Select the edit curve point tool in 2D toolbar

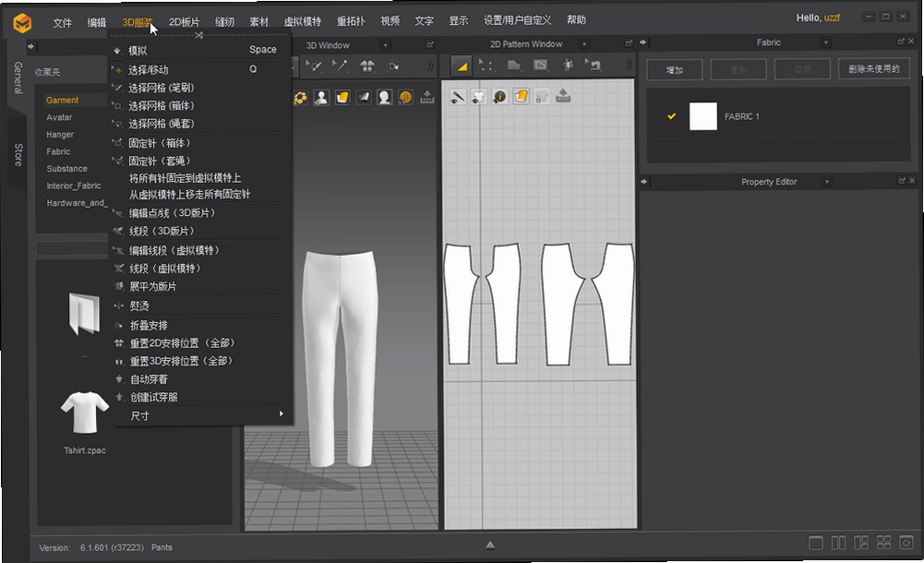(486, 66)
